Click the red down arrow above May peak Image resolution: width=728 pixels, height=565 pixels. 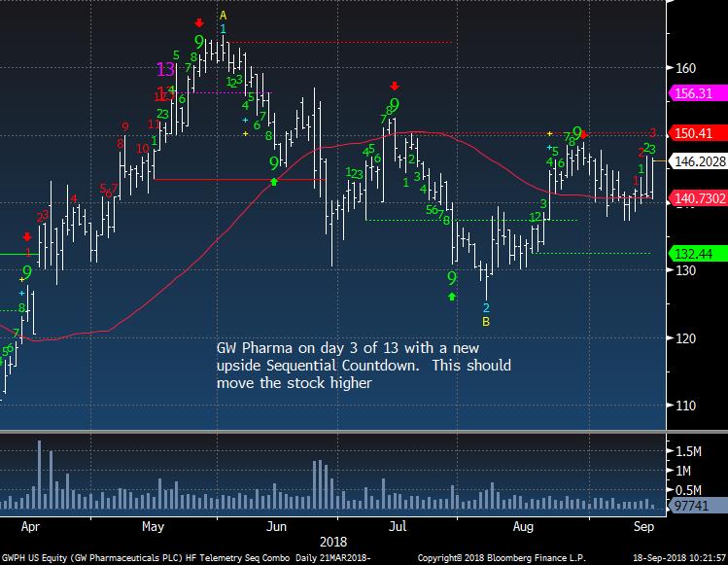click(199, 22)
